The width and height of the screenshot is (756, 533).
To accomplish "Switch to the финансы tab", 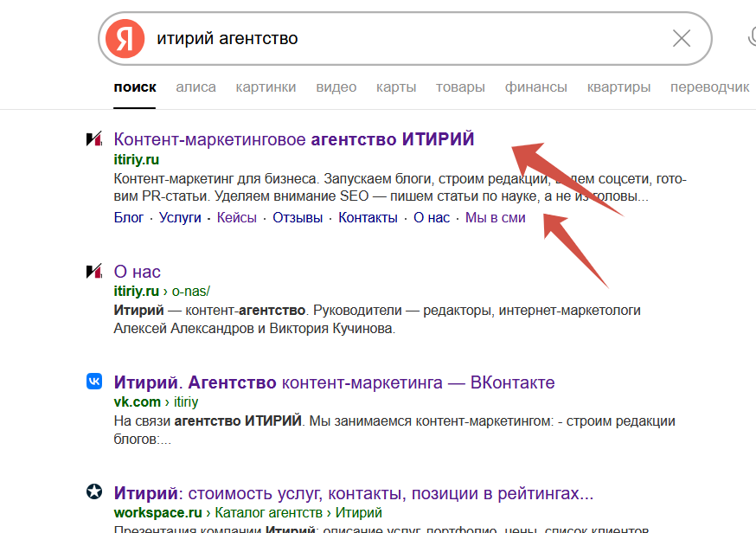I will 536,87.
